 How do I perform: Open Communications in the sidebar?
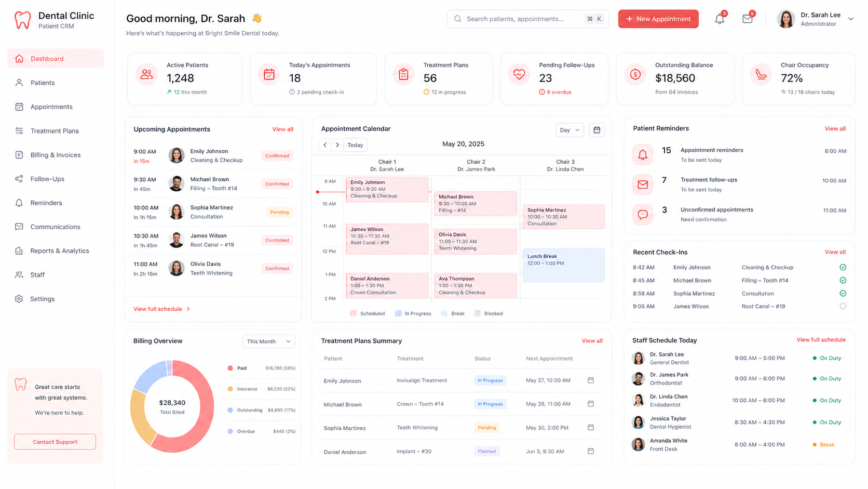click(x=56, y=227)
